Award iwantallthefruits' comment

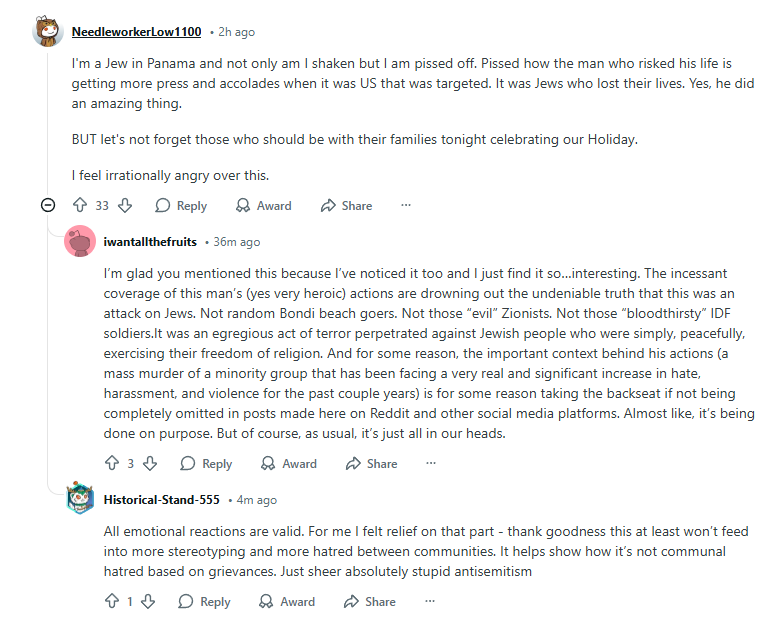point(289,463)
